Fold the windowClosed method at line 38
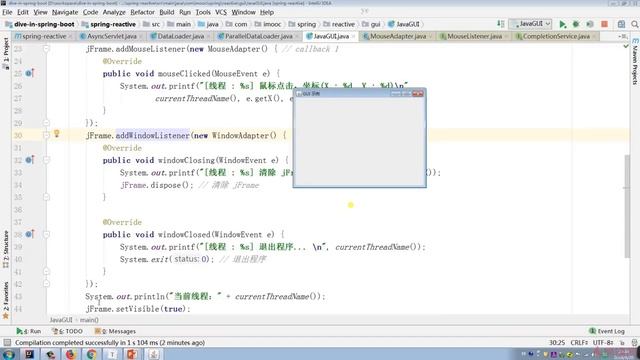Image resolution: width=640 pixels, height=360 pixels. (46, 234)
